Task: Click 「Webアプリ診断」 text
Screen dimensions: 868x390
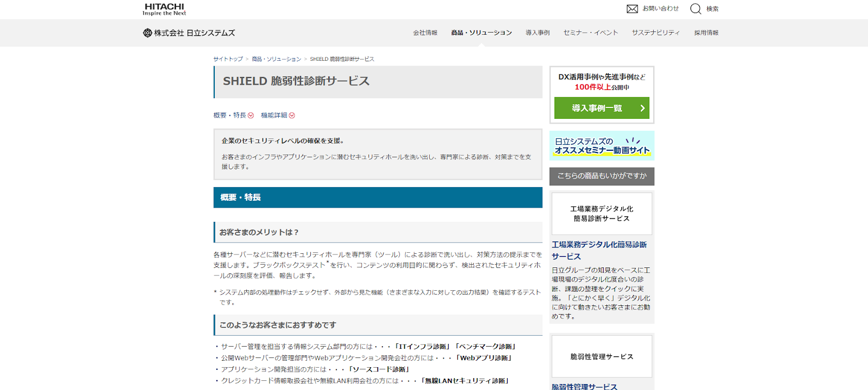Action: [484, 358]
